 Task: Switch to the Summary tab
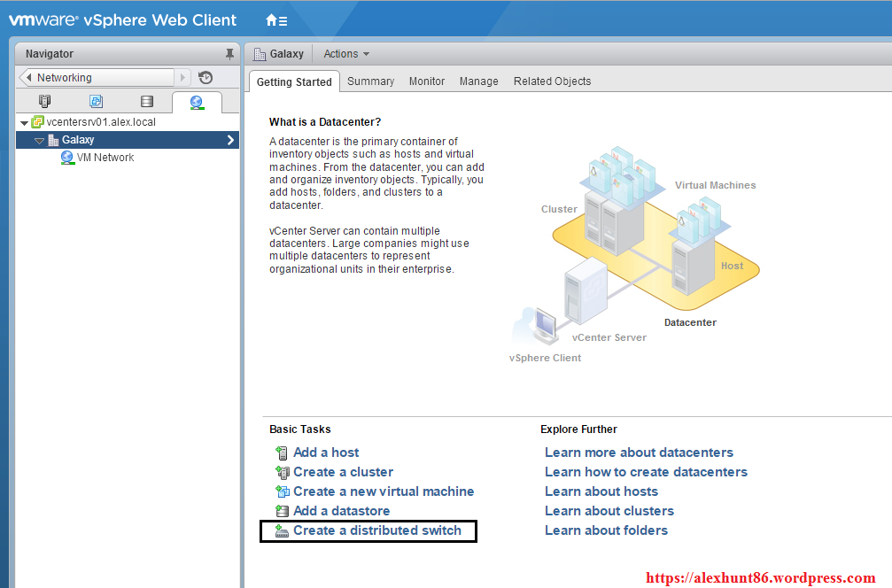[x=370, y=81]
